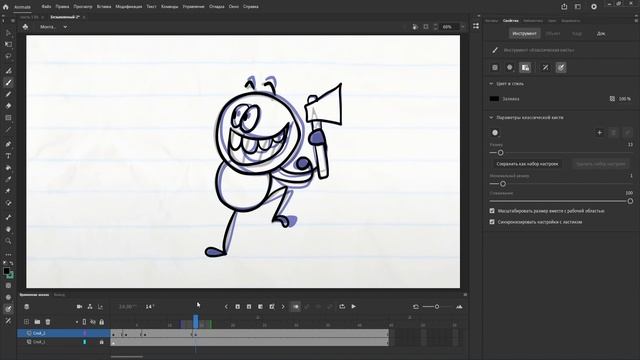The image size is (640, 360).
Task: Click the black Заливка fill swatch
Action: tap(494, 99)
